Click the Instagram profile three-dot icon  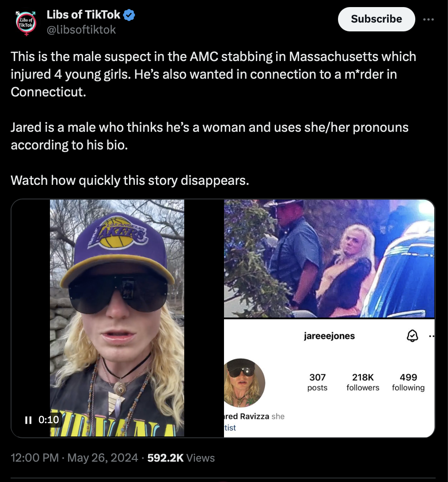click(431, 336)
